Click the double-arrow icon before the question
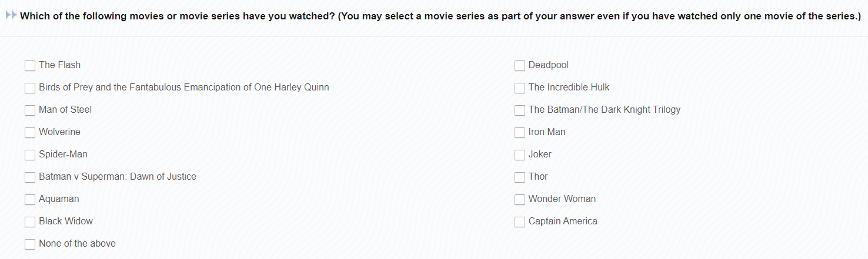The height and width of the screenshot is (259, 868). (11, 16)
